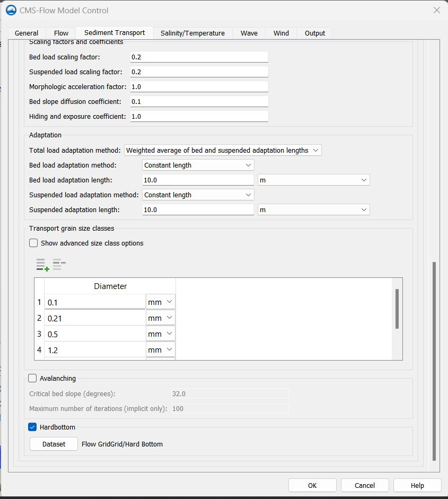Image resolution: width=448 pixels, height=499 pixels.
Task: Close the CMS-Flow Model Control dialog
Action: [436, 10]
